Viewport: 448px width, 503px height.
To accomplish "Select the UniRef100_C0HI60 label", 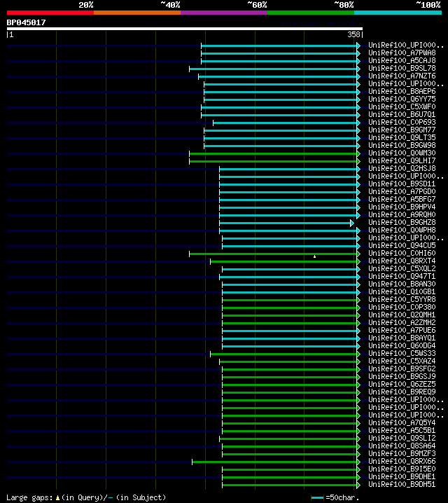I will click(x=402, y=253).
